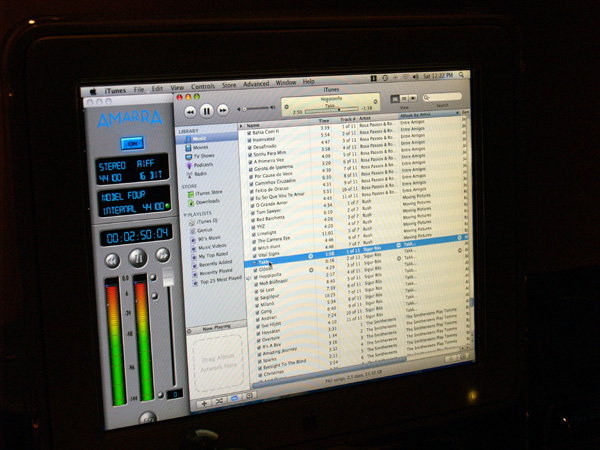The width and height of the screenshot is (600, 450).
Task: Toggle repeat button at bottom
Action: [234, 398]
